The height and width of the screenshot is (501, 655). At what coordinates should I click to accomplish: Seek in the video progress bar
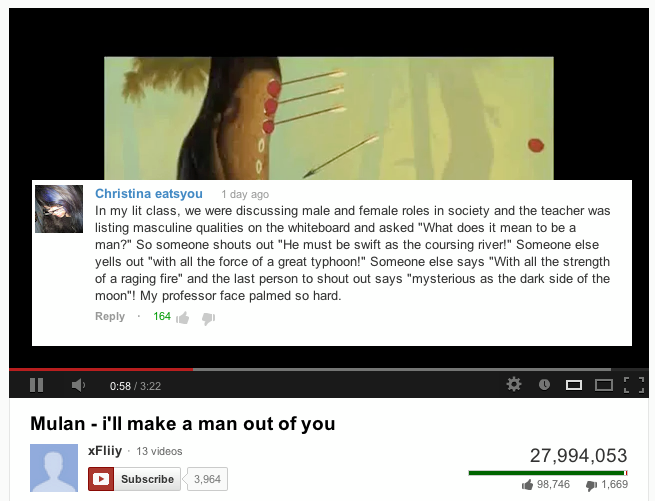310,369
